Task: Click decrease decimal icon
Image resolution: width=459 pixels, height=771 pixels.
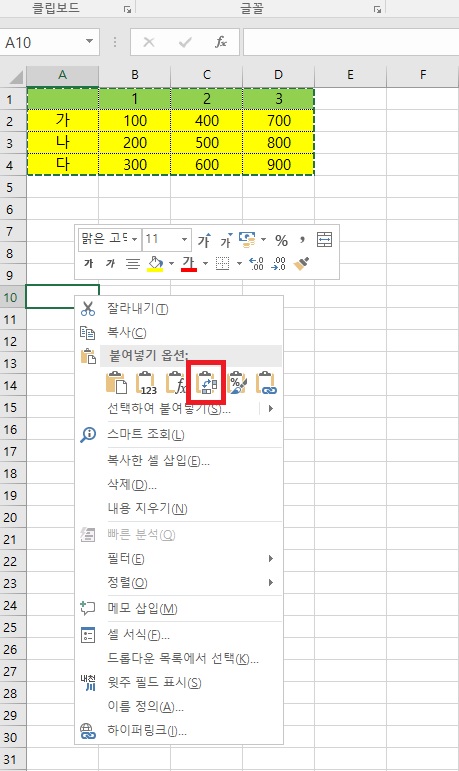Action: click(278, 264)
